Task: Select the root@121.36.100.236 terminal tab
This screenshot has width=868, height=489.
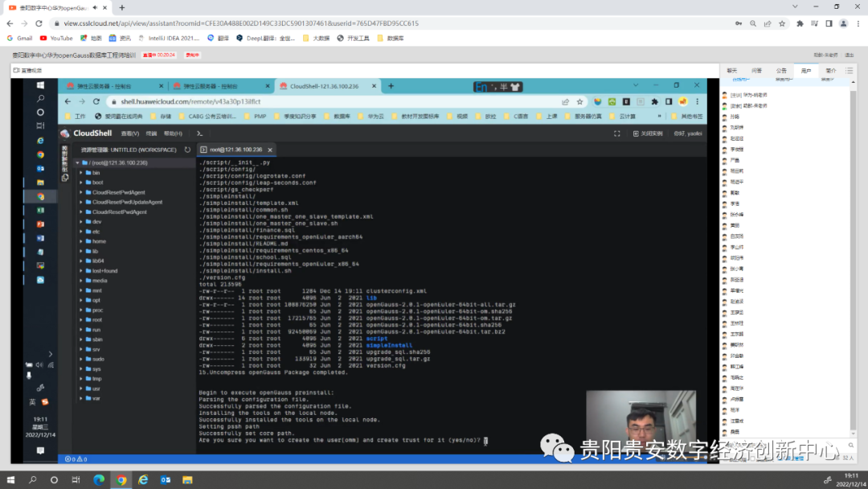Action: (236, 150)
